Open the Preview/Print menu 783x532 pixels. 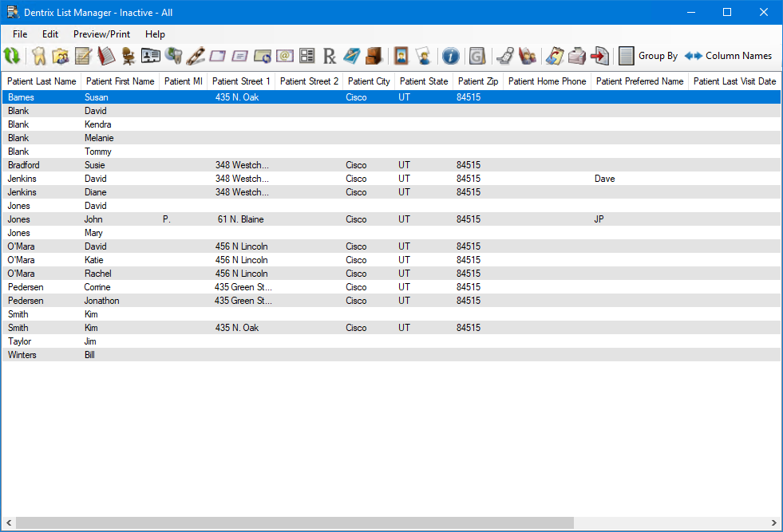101,34
